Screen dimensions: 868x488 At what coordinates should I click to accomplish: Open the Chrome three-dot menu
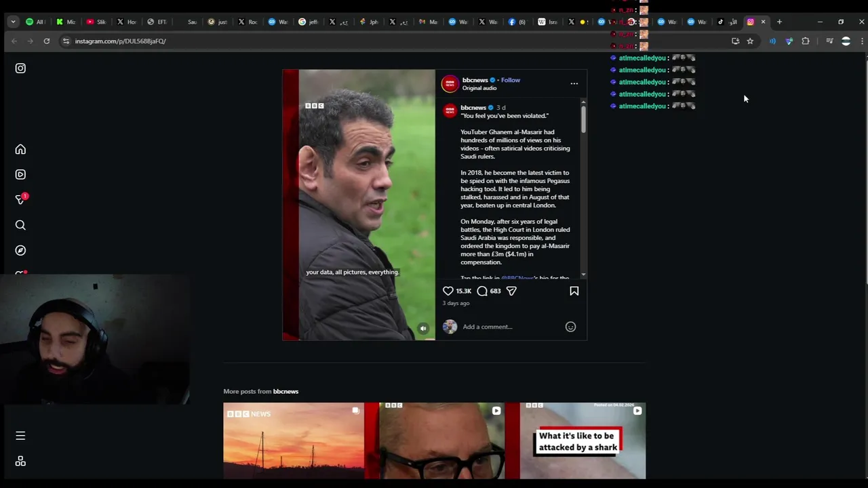click(862, 41)
